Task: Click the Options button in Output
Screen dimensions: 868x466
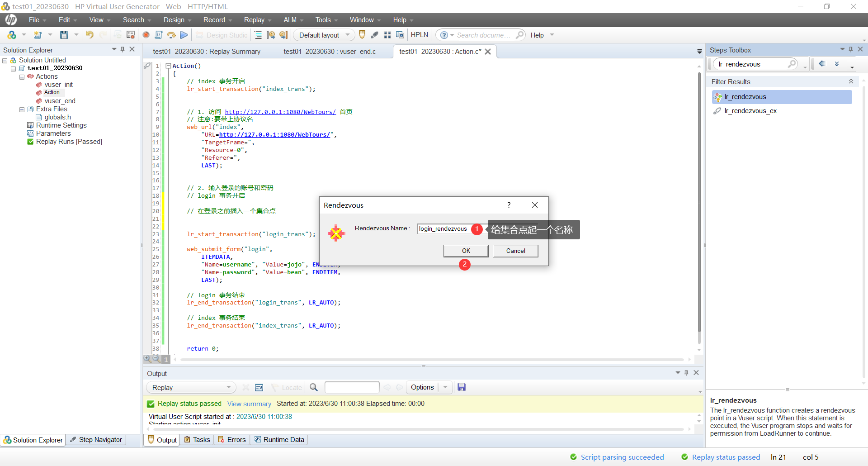Action: pyautogui.click(x=422, y=387)
